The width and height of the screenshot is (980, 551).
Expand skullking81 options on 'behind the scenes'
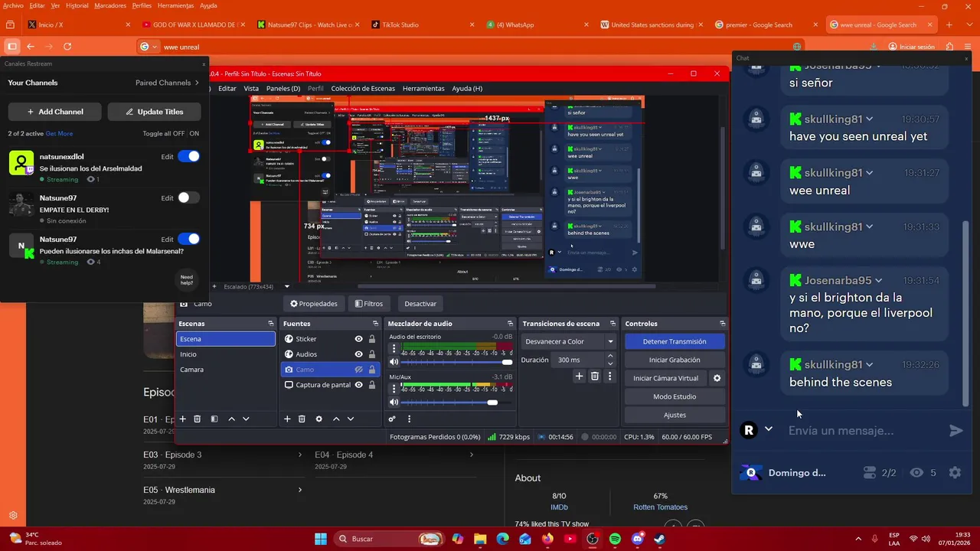click(869, 365)
